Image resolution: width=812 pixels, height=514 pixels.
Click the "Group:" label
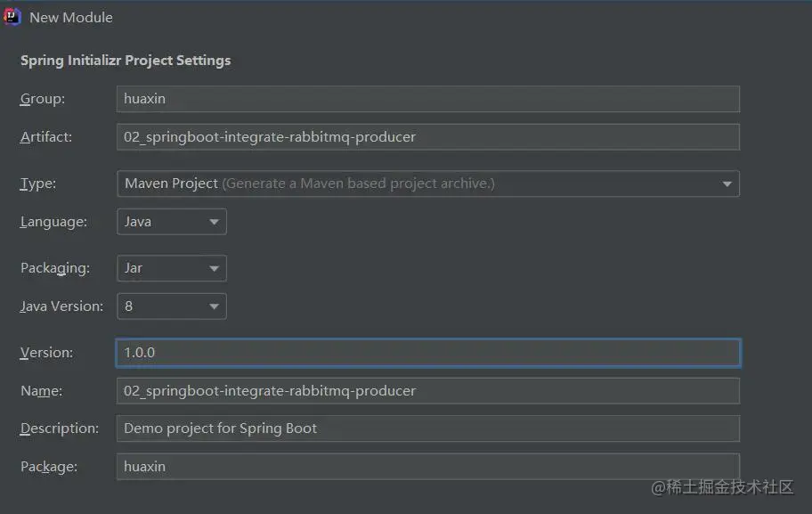(43, 99)
